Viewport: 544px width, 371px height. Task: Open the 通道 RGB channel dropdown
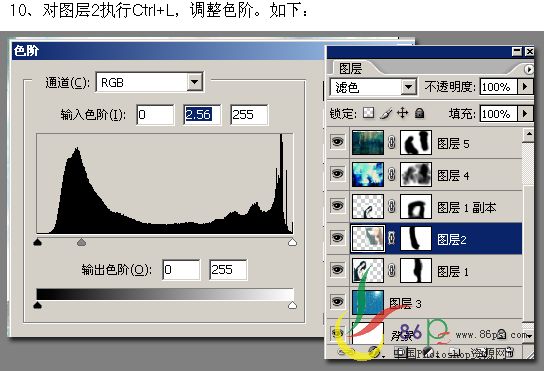click(195, 82)
